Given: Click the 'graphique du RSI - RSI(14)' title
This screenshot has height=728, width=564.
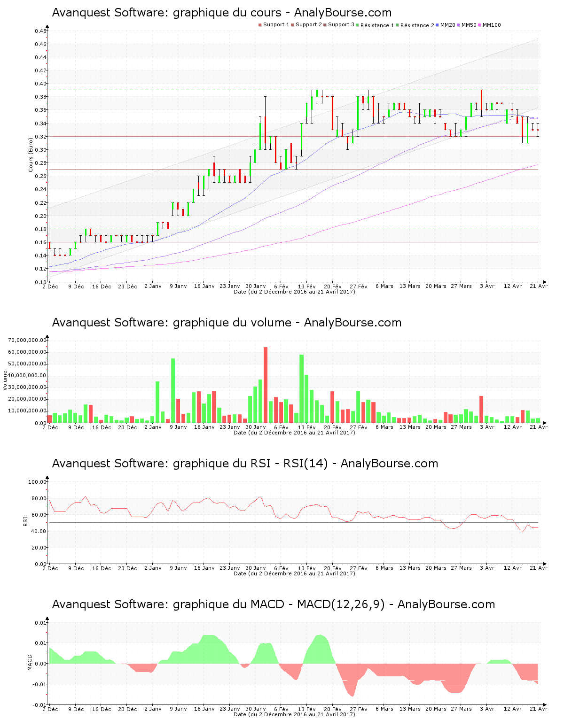Looking at the screenshot, I should point(245,464).
